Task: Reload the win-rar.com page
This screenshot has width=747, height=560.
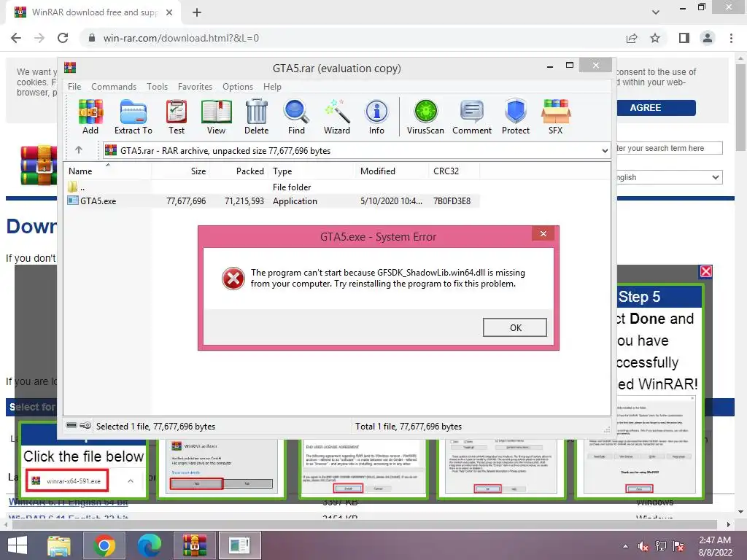Action: [63, 38]
